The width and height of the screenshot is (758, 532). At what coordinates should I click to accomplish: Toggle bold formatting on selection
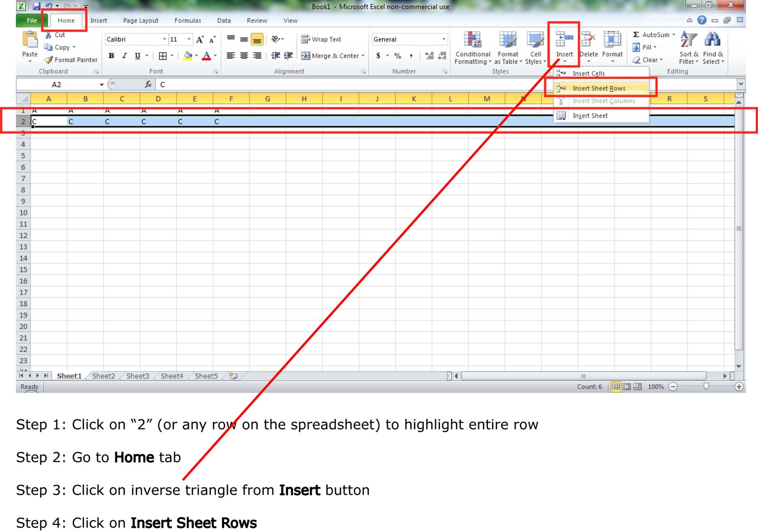(x=111, y=55)
